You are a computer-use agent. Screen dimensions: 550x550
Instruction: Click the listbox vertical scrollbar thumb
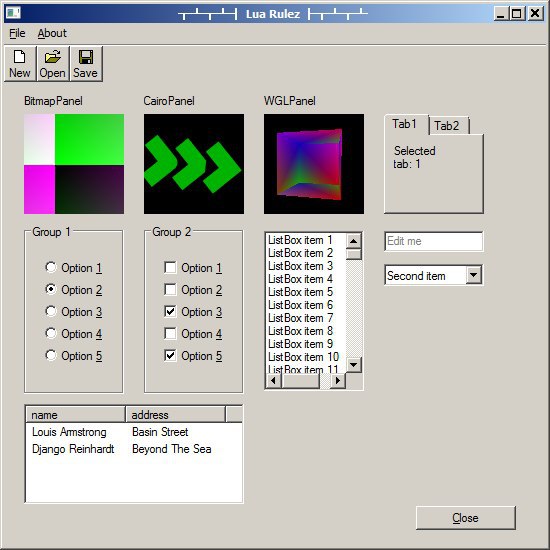(x=354, y=254)
